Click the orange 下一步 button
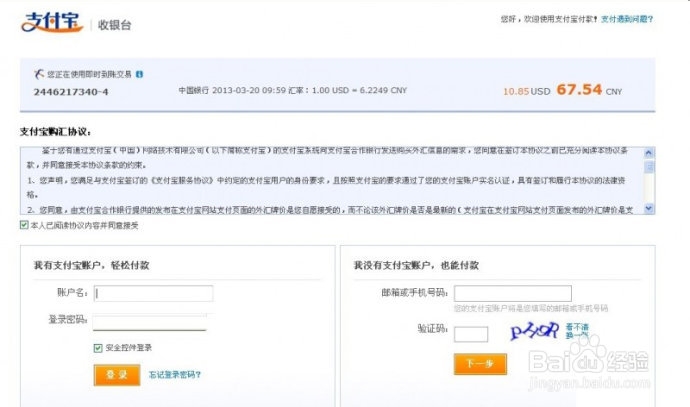 pos(480,364)
